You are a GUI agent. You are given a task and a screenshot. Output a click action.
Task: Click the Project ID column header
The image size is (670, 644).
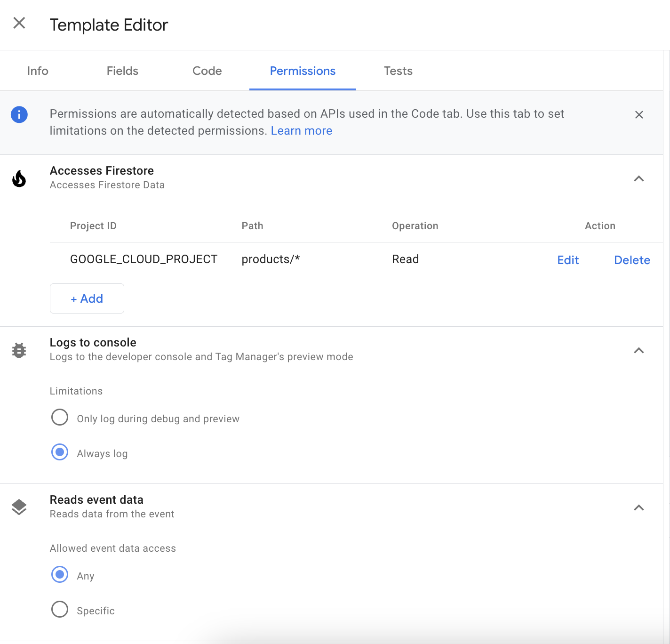93,226
